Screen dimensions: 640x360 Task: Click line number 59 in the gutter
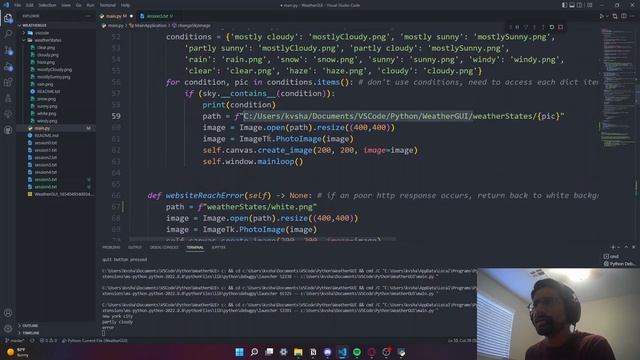pos(116,116)
